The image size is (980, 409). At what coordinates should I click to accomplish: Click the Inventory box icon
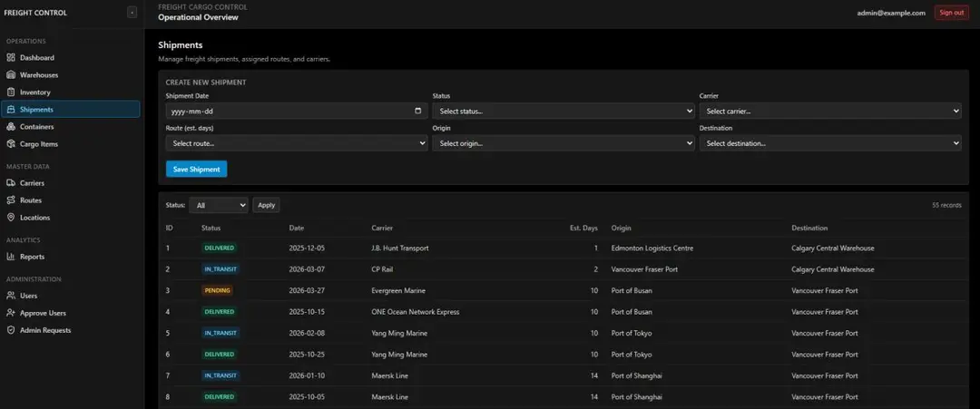(11, 92)
